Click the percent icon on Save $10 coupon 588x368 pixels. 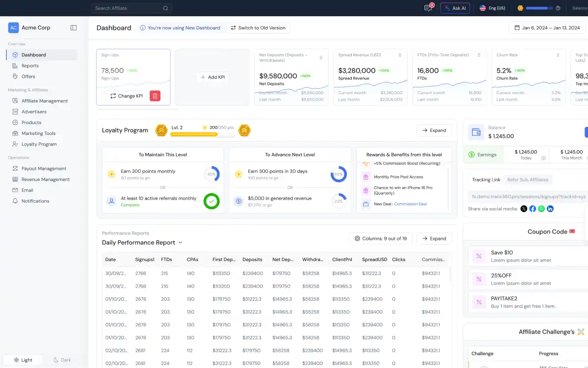pos(479,256)
